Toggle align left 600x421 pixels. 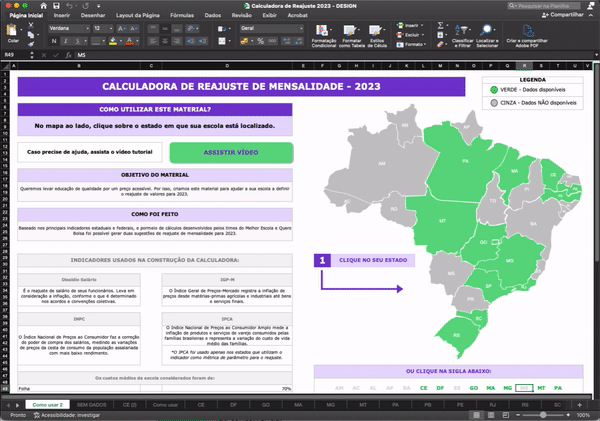(153, 41)
